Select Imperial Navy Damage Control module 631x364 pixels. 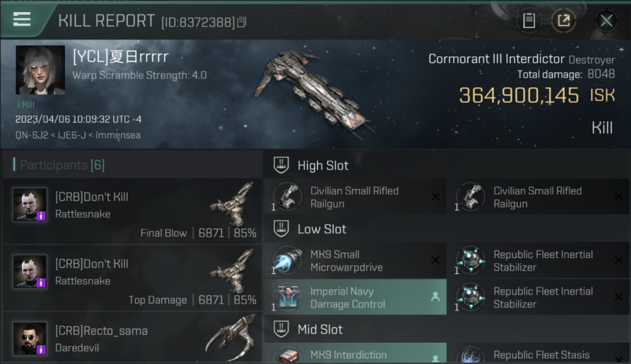pyautogui.click(x=355, y=297)
